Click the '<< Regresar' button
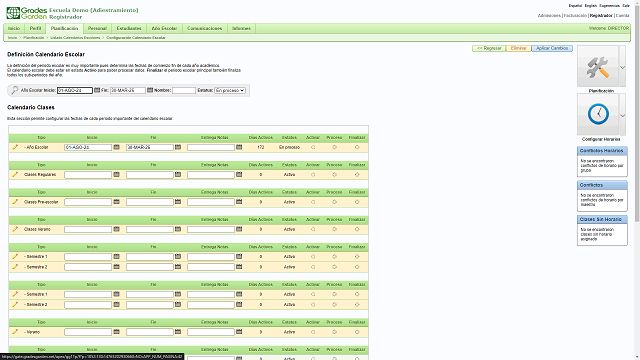640x360 pixels. click(489, 48)
